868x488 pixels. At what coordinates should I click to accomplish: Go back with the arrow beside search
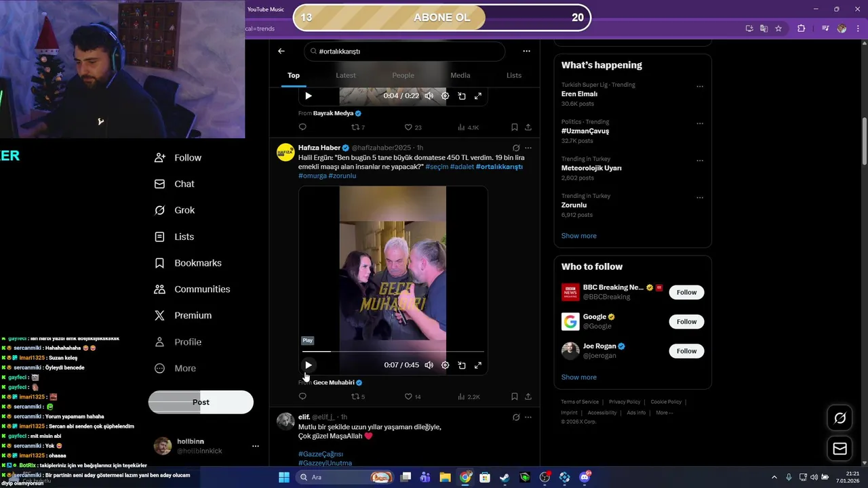pyautogui.click(x=281, y=51)
